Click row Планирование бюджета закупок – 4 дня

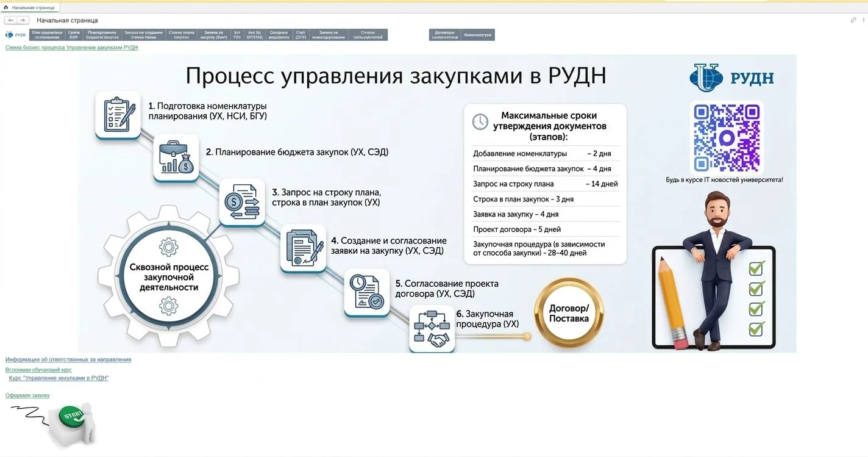(546, 168)
